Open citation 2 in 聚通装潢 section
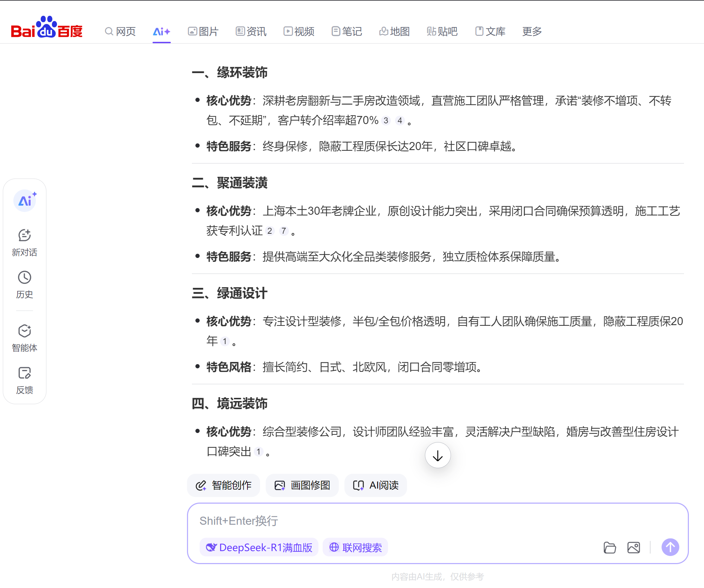The image size is (704, 588). pyautogui.click(x=270, y=231)
